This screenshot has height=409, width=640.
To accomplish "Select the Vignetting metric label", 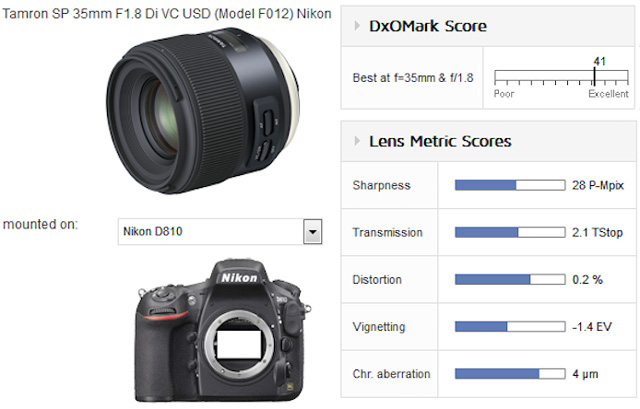I will (x=379, y=327).
